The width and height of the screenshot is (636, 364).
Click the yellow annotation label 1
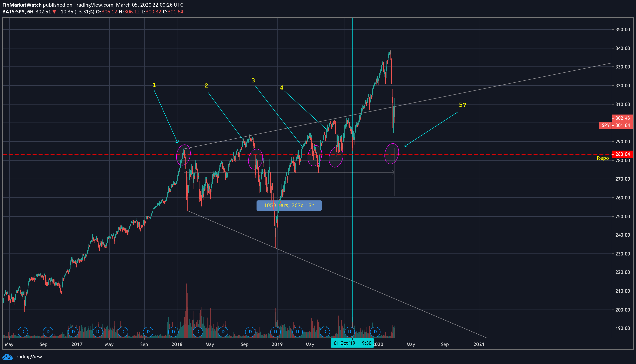[154, 85]
